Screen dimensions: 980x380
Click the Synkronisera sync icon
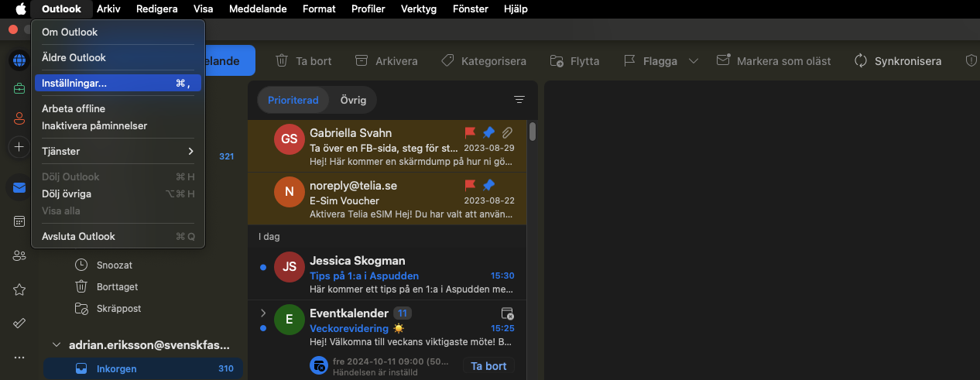(x=860, y=61)
